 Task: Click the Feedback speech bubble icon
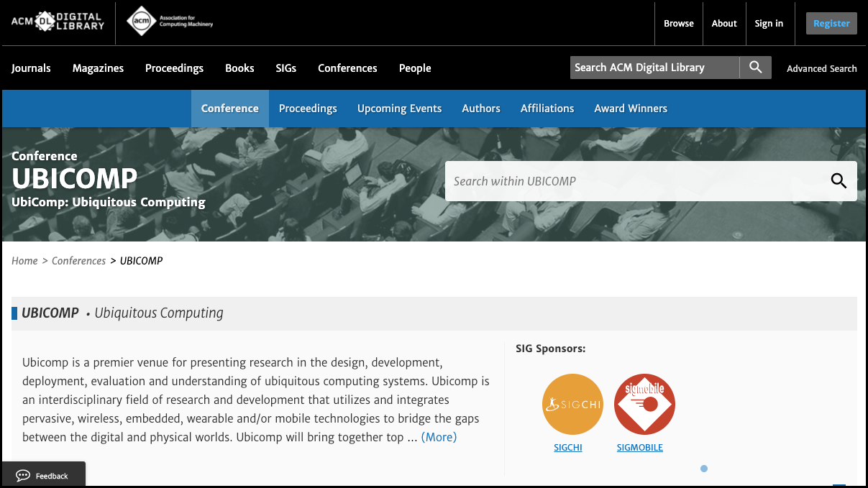(x=23, y=476)
